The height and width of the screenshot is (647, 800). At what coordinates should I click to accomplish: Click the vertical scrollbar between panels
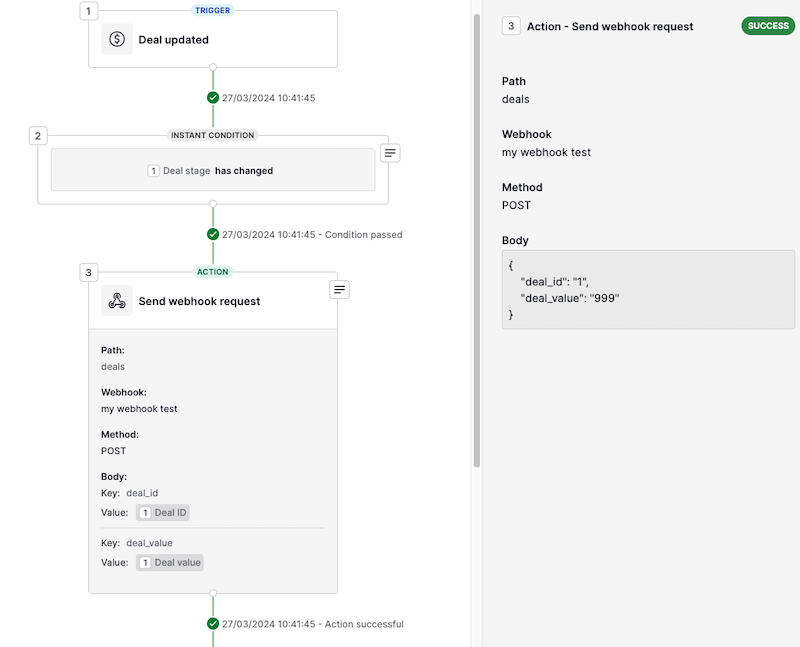(477, 240)
